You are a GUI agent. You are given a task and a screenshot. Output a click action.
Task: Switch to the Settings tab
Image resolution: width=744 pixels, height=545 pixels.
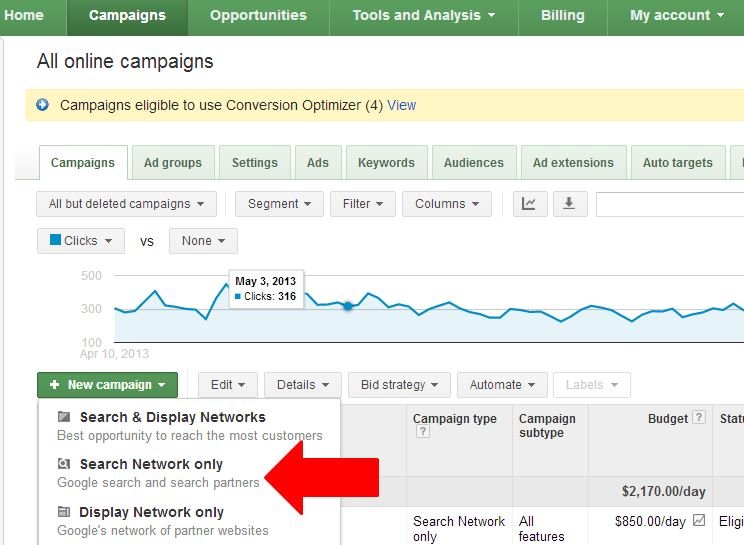(255, 163)
